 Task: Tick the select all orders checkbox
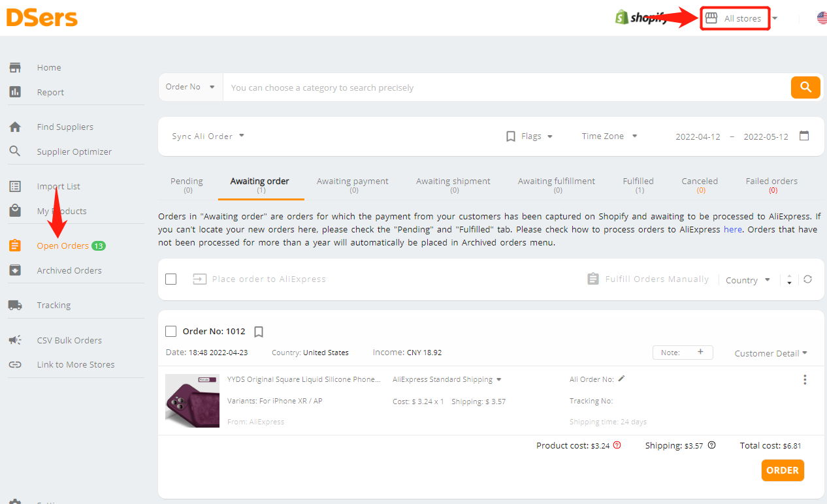(171, 279)
